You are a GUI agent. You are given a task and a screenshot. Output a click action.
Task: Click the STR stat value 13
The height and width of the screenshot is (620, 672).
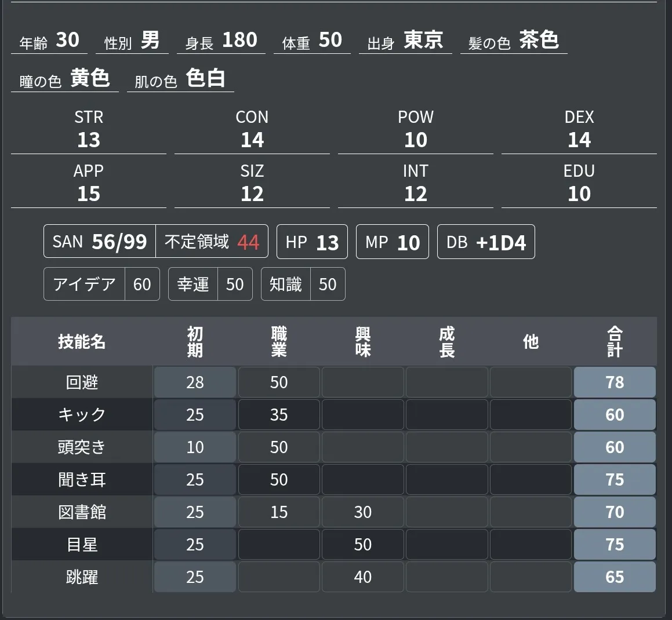click(x=89, y=140)
